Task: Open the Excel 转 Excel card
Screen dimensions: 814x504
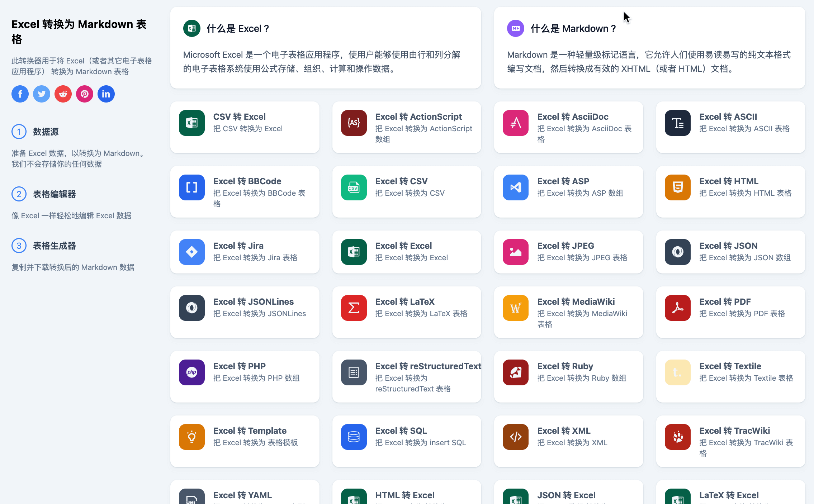Action: pyautogui.click(x=407, y=252)
